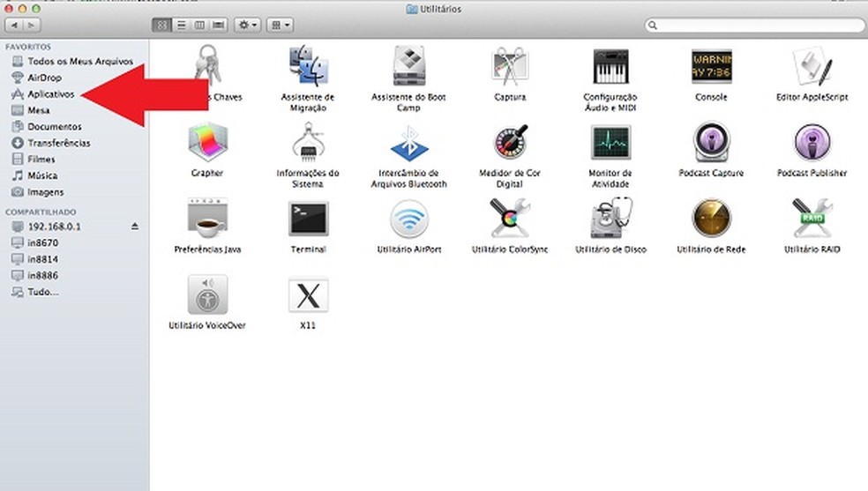
Task: Switch to icon view mode
Action: pos(161,26)
